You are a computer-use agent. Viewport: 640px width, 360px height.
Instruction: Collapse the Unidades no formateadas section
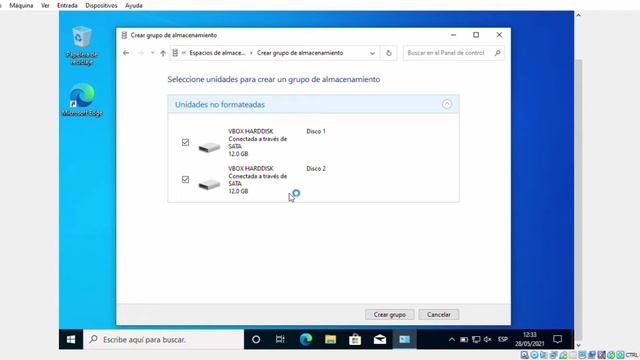click(x=447, y=104)
